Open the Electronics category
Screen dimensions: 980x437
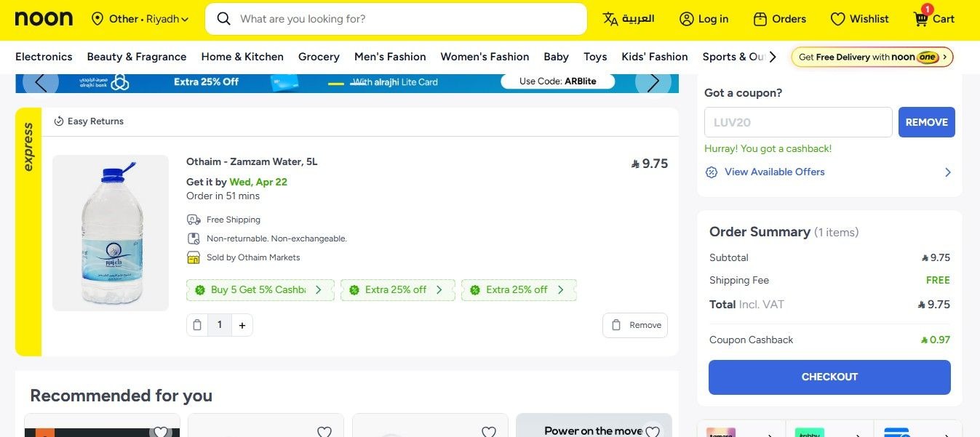point(44,57)
